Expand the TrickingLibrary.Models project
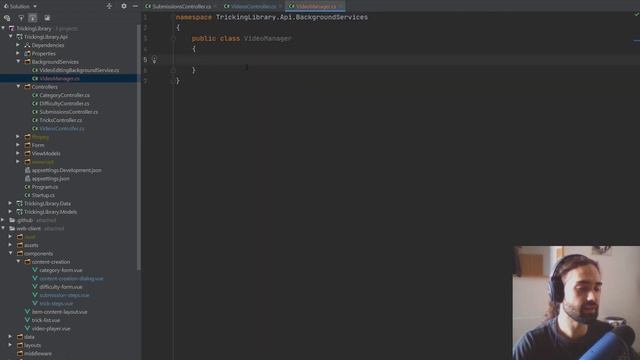The image size is (640, 360). [11, 211]
